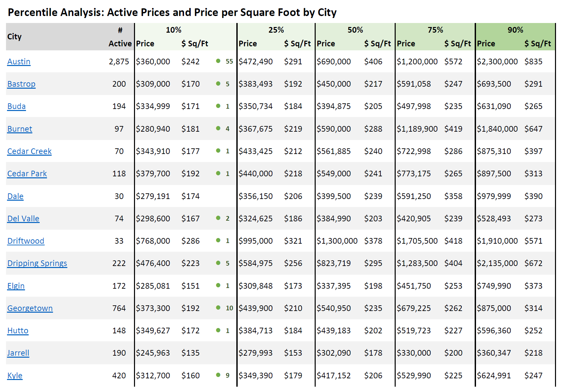This screenshot has width=561, height=392.
Task: Click the green dot in Bastrop row
Action: pyautogui.click(x=218, y=84)
